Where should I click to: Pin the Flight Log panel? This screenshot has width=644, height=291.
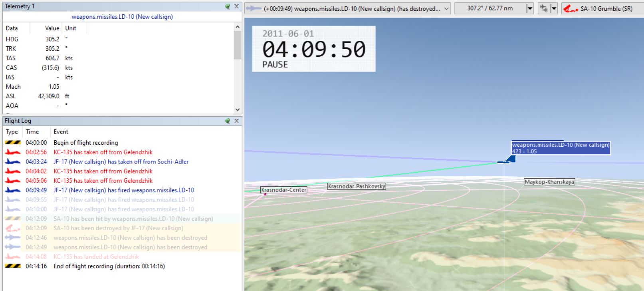pos(228,121)
